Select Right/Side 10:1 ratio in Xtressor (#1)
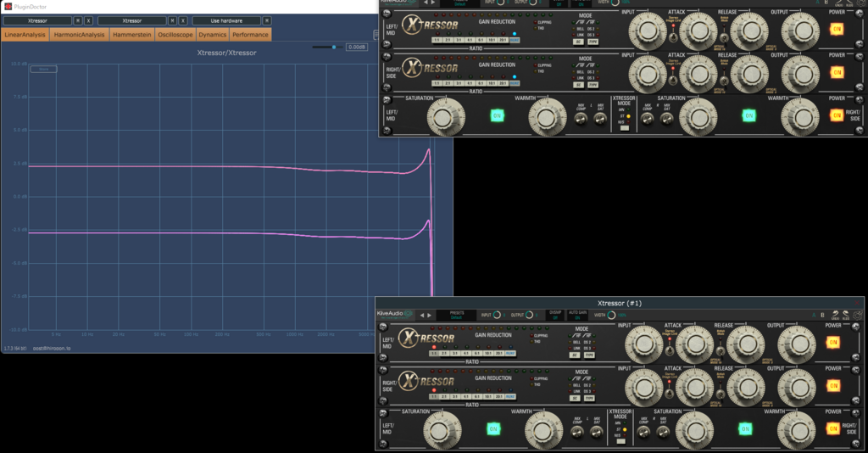 click(487, 396)
